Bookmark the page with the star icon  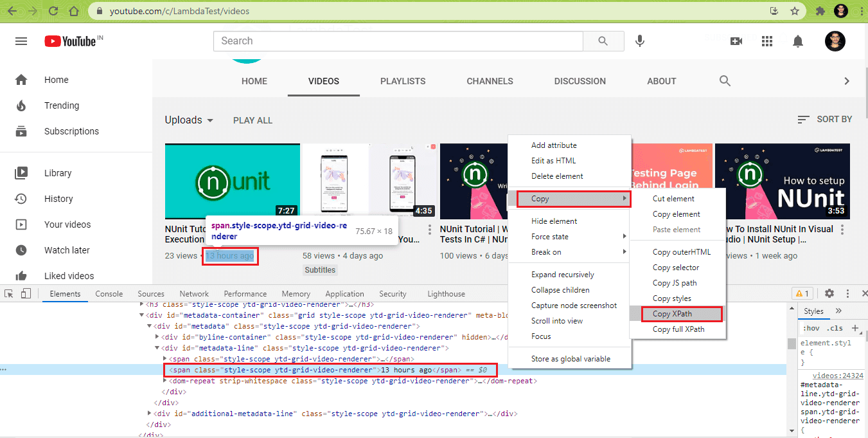(x=794, y=10)
